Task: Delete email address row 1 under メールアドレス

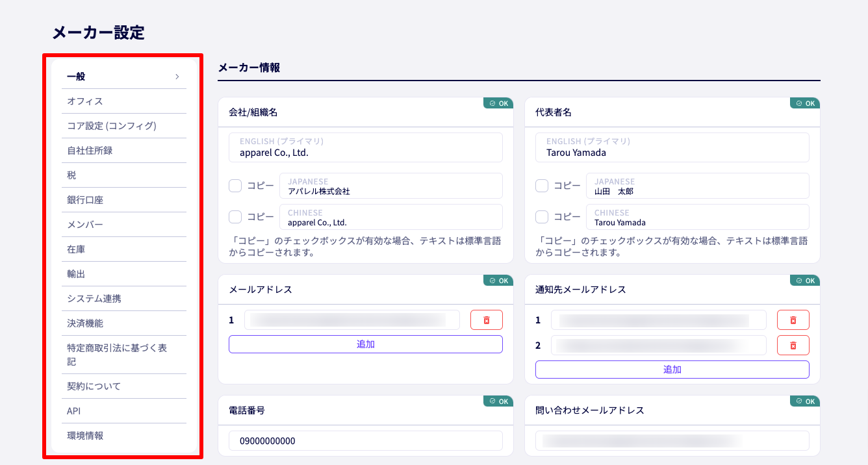Action: point(486,320)
